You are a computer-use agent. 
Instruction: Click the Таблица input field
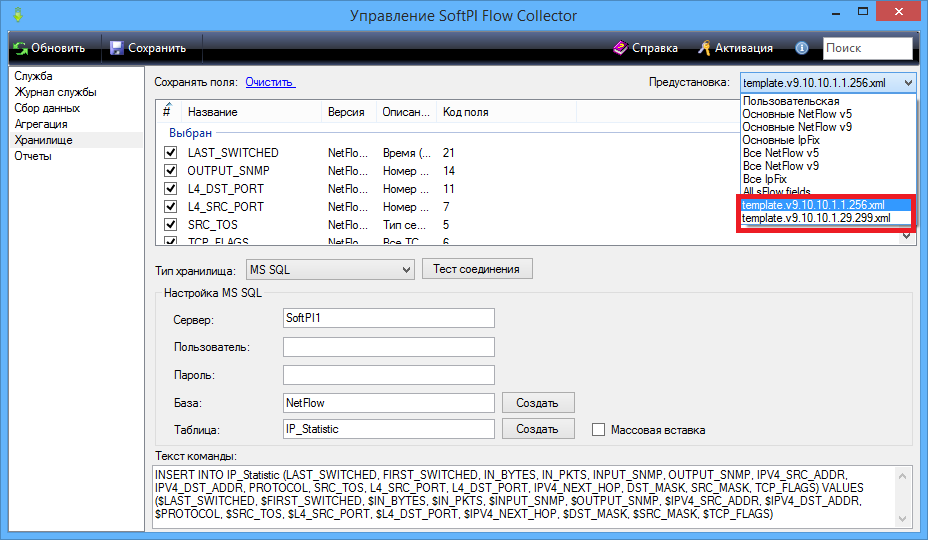click(389, 429)
